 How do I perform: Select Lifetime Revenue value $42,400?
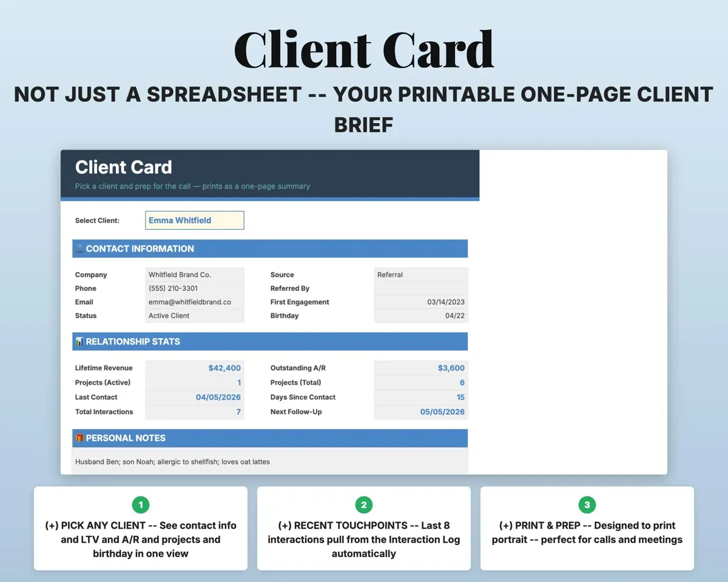(195, 368)
